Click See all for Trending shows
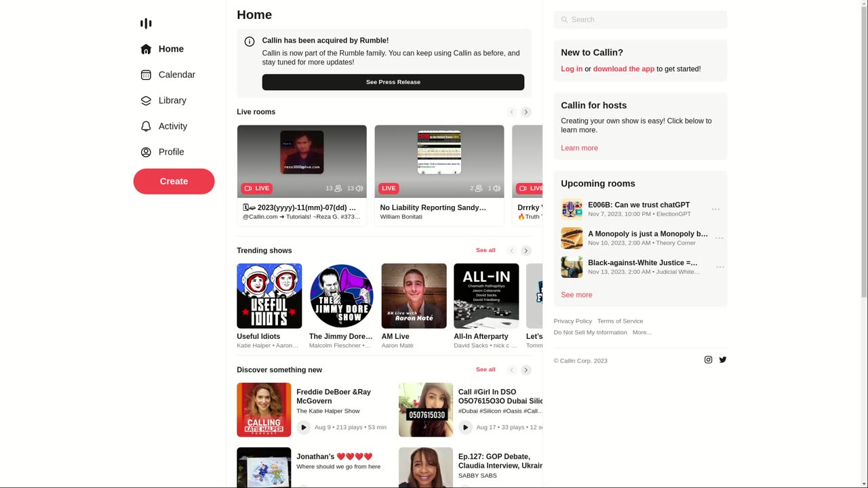 click(486, 250)
